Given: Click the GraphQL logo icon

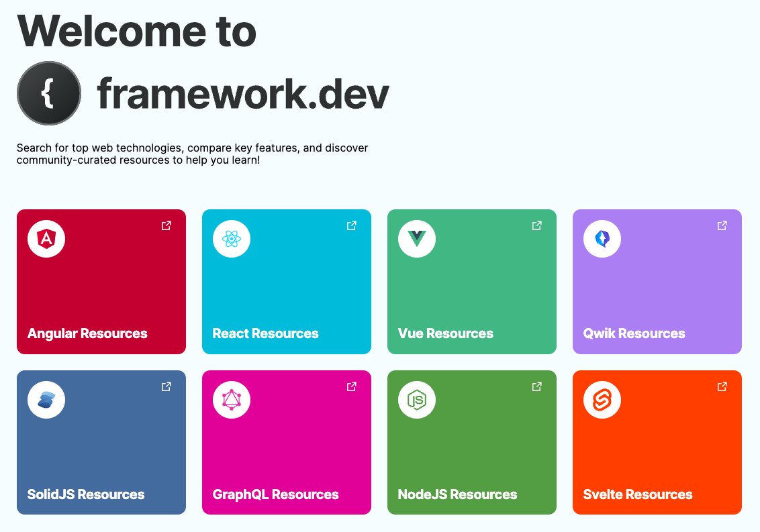Looking at the screenshot, I should click(232, 400).
